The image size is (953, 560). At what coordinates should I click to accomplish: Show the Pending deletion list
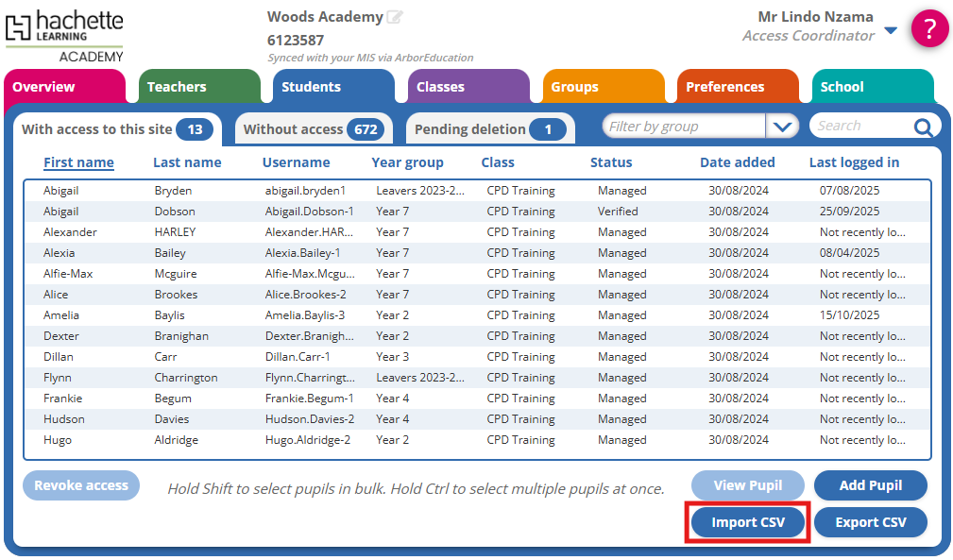tap(489, 129)
